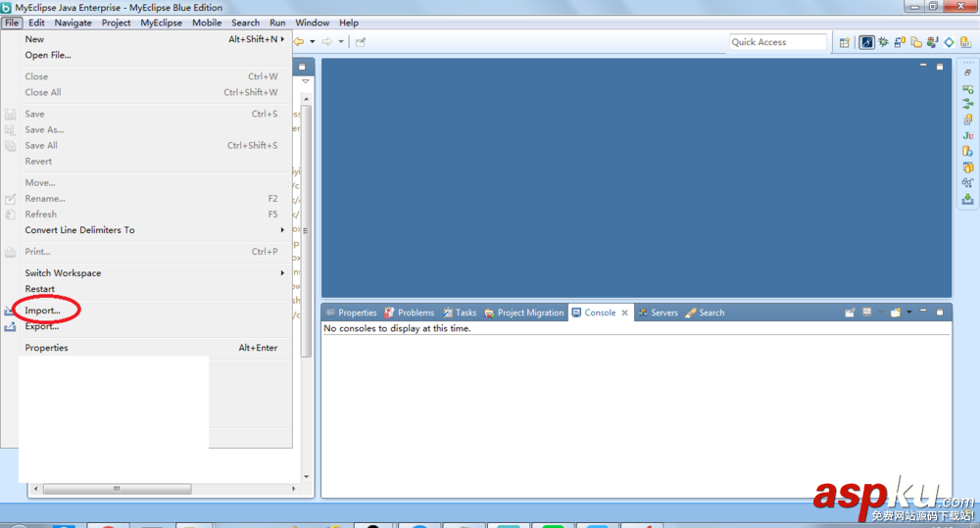Click the left panel vertical scroll down arrow
The image size is (980, 528).
coord(306,476)
